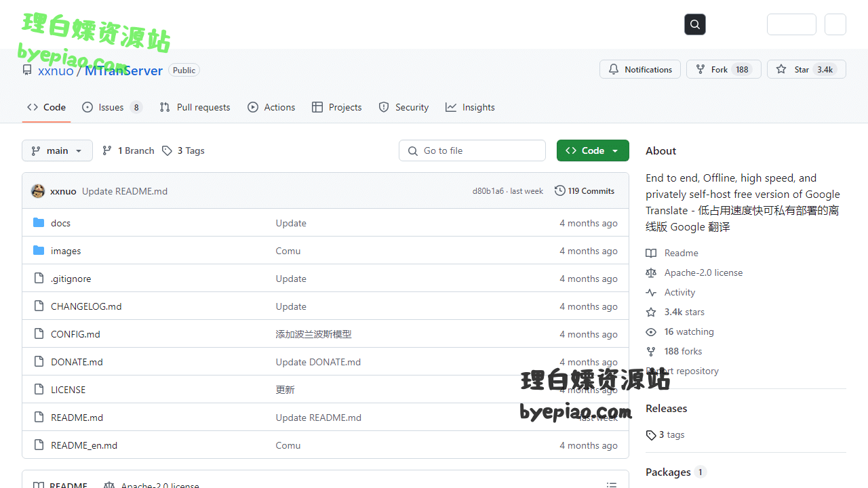Open the docs folder

(x=60, y=223)
